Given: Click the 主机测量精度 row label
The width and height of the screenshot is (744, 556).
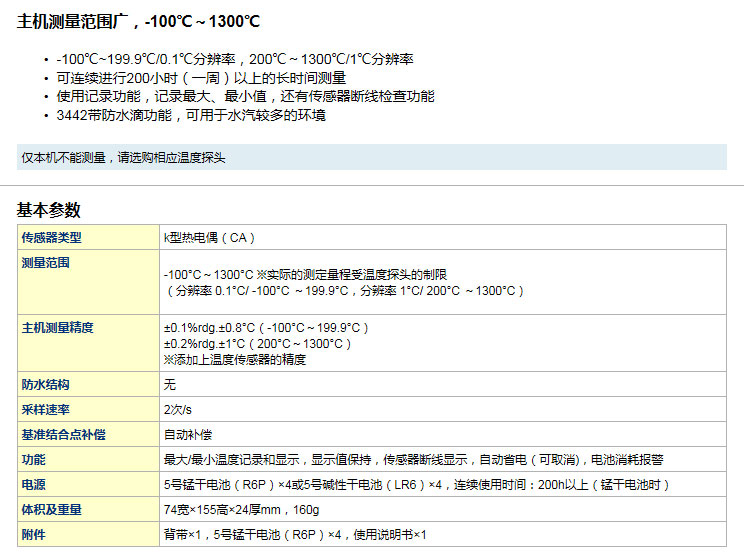Looking at the screenshot, I should pyautogui.click(x=58, y=328).
